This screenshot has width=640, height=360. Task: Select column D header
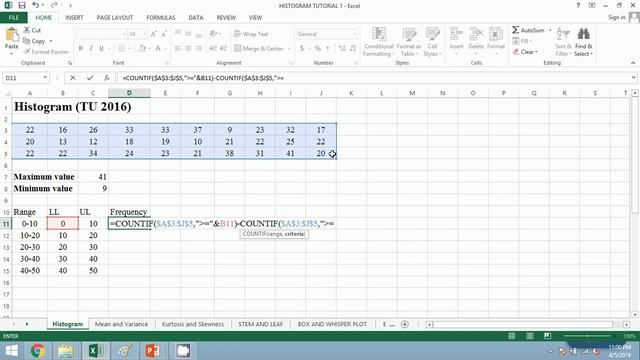tap(129, 93)
